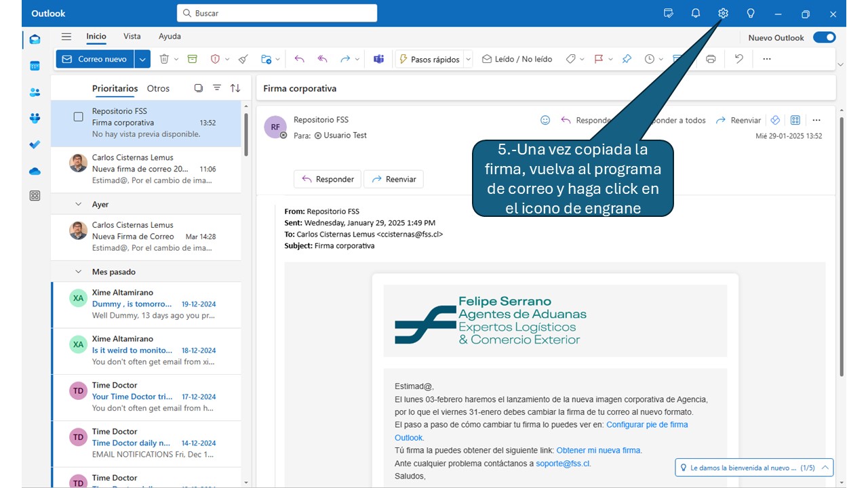The width and height of the screenshot is (868, 488).
Task: Click the Move to folder icon
Action: pos(267,59)
